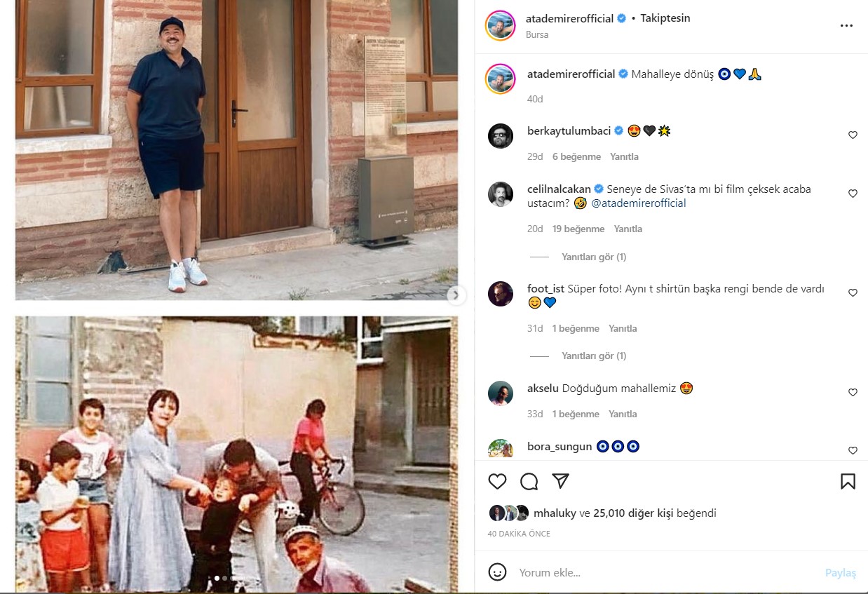Image resolution: width=868 pixels, height=594 pixels.
Task: Click the Takiptesin following status
Action: (665, 18)
